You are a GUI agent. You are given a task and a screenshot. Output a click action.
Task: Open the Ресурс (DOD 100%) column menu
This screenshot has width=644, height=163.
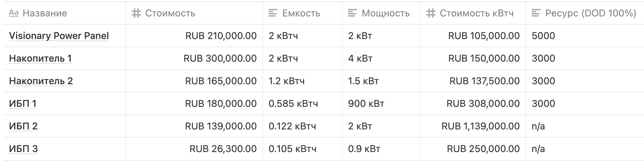click(585, 13)
